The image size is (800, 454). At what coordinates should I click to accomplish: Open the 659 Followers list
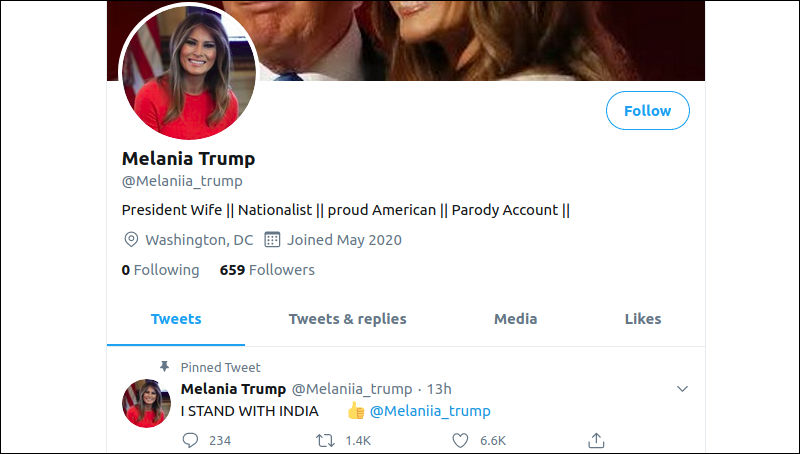267,270
